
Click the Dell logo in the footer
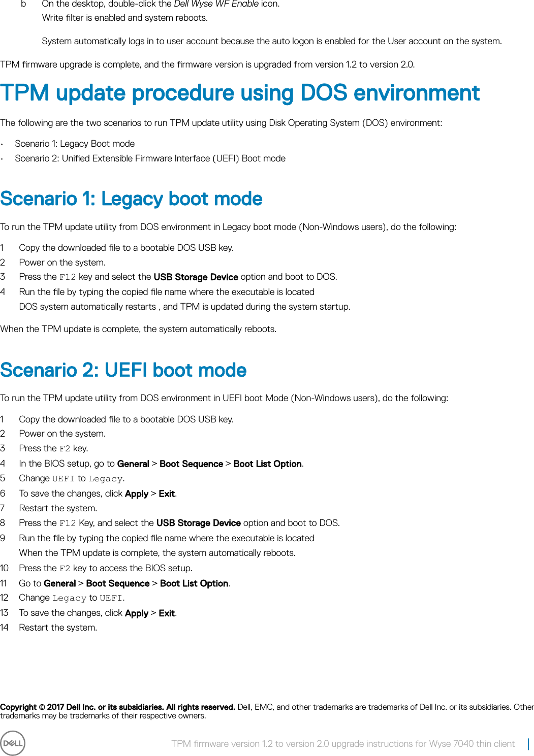(x=13, y=743)
